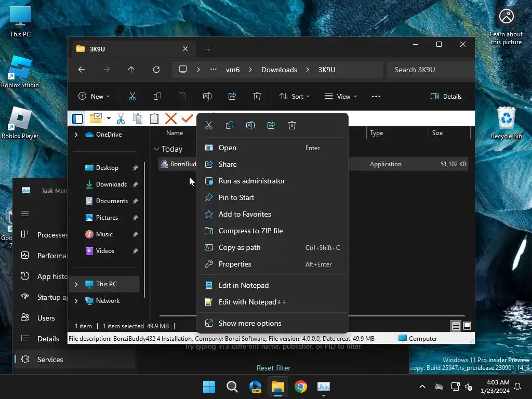Image resolution: width=532 pixels, height=399 pixels.
Task: Select Open in context menu
Action: (x=272, y=148)
